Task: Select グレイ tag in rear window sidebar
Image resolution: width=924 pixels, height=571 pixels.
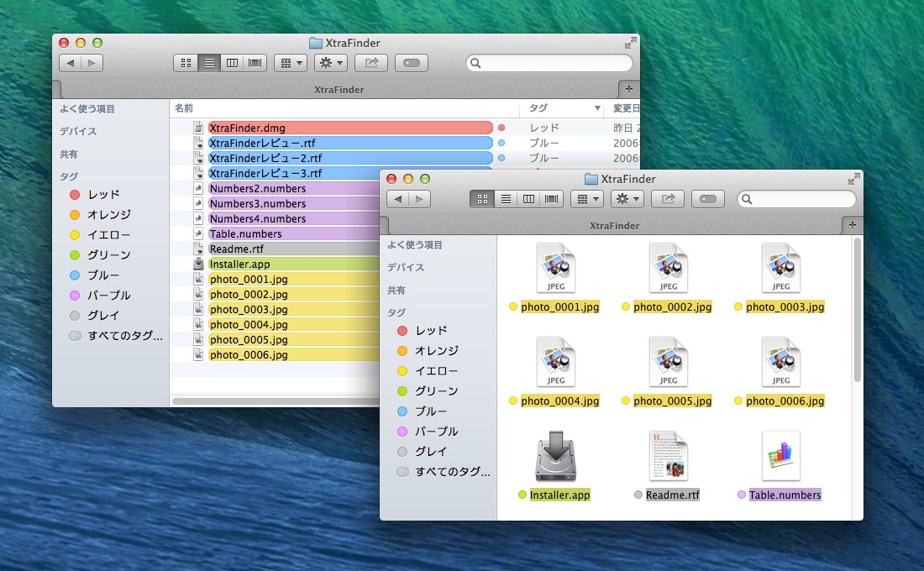Action: click(x=94, y=315)
